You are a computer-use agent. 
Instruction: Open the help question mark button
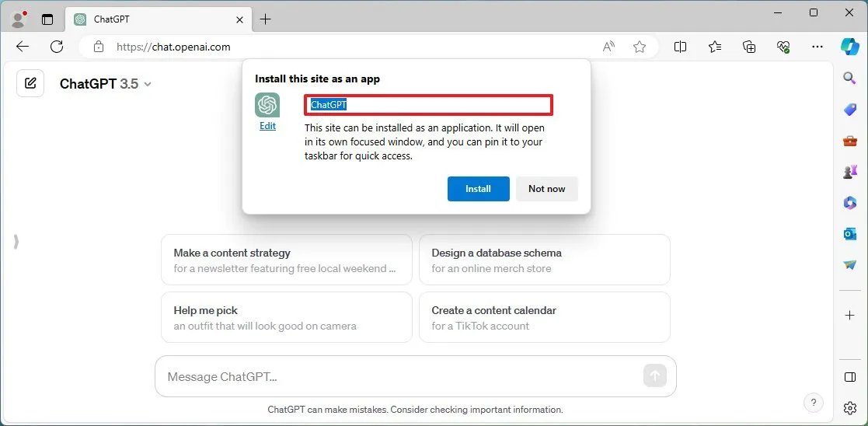813,403
